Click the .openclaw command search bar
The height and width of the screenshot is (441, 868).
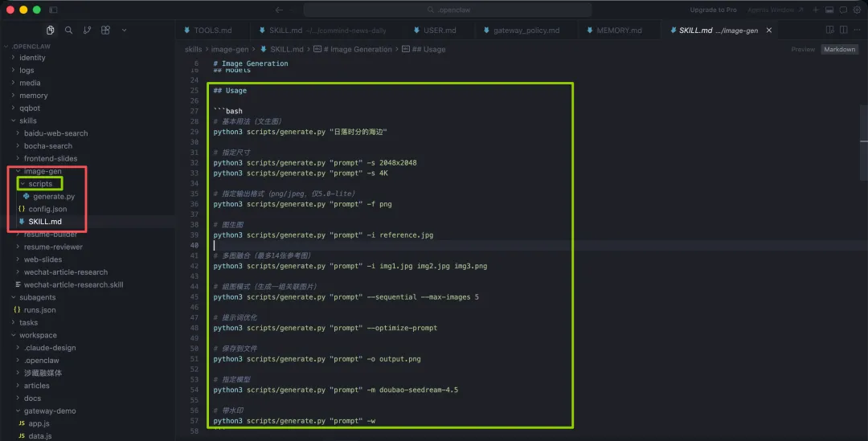coord(448,10)
